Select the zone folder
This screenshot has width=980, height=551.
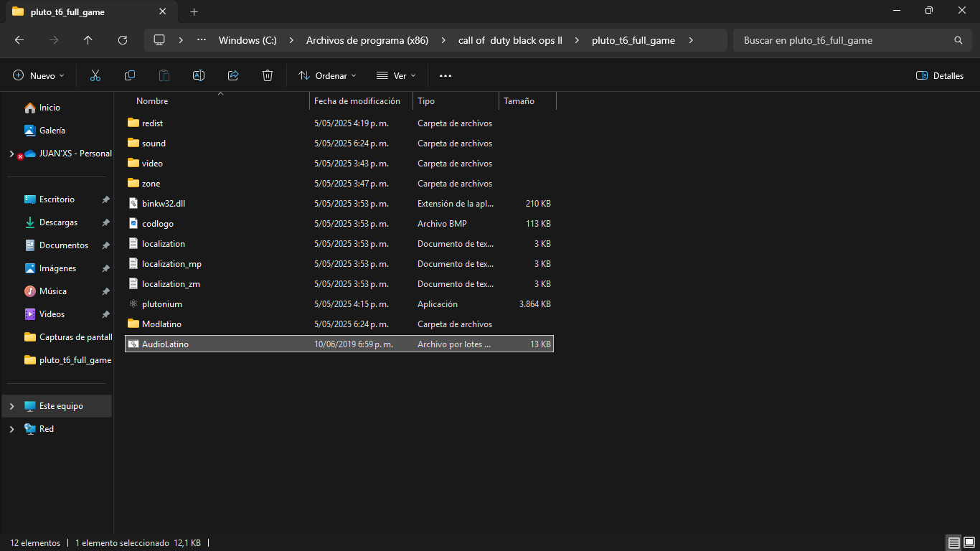(x=339, y=184)
